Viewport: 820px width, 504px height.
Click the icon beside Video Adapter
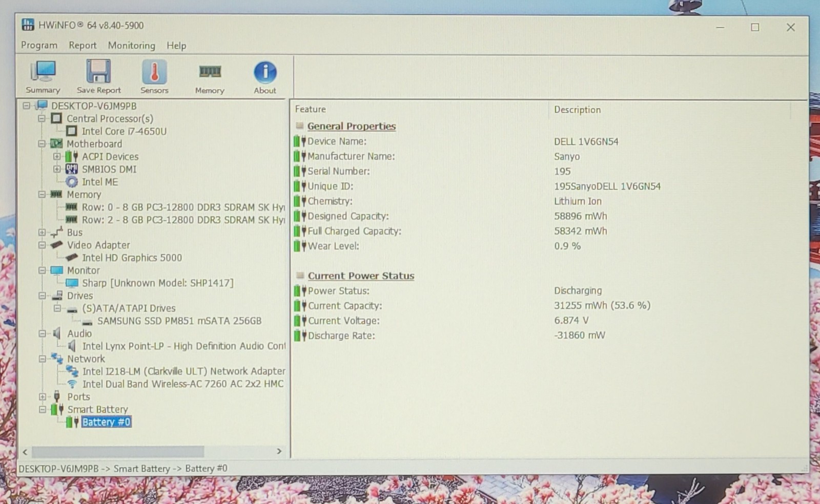tap(56, 245)
